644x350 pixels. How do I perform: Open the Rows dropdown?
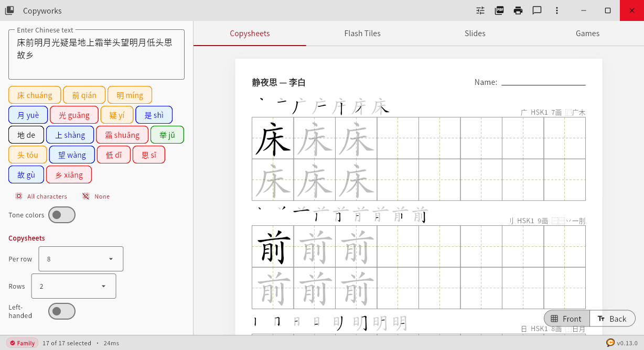[x=73, y=286]
